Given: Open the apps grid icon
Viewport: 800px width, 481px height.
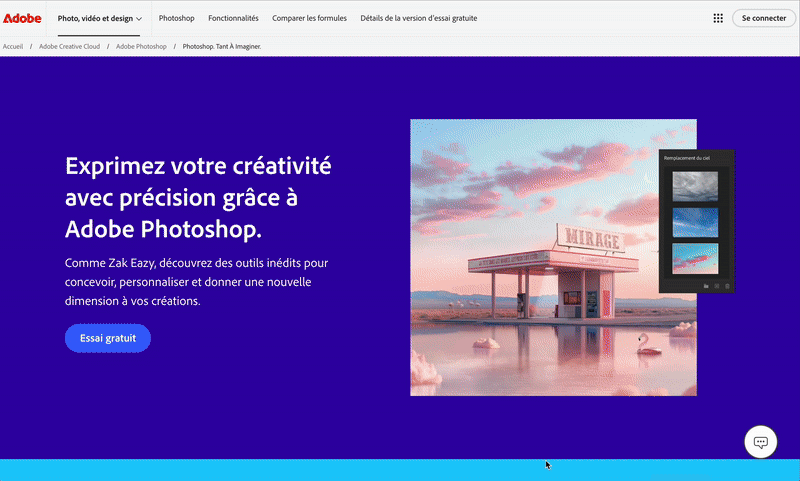Looking at the screenshot, I should coord(718,18).
